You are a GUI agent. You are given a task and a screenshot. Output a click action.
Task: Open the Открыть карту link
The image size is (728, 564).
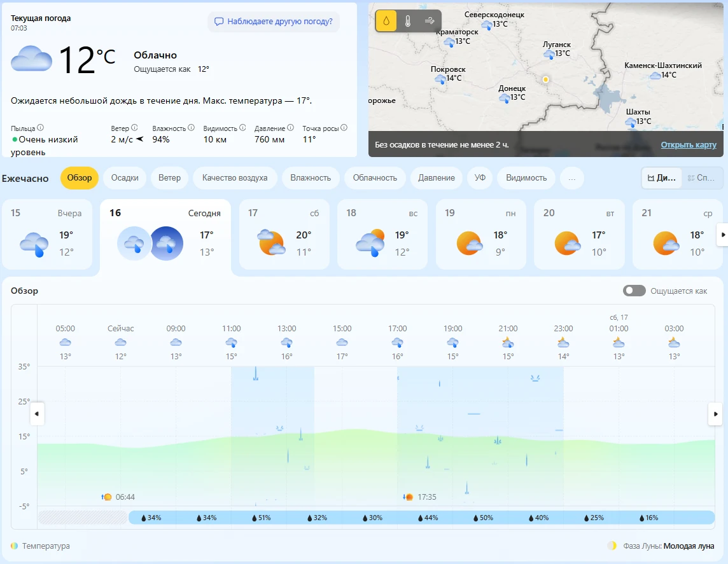coord(689,145)
